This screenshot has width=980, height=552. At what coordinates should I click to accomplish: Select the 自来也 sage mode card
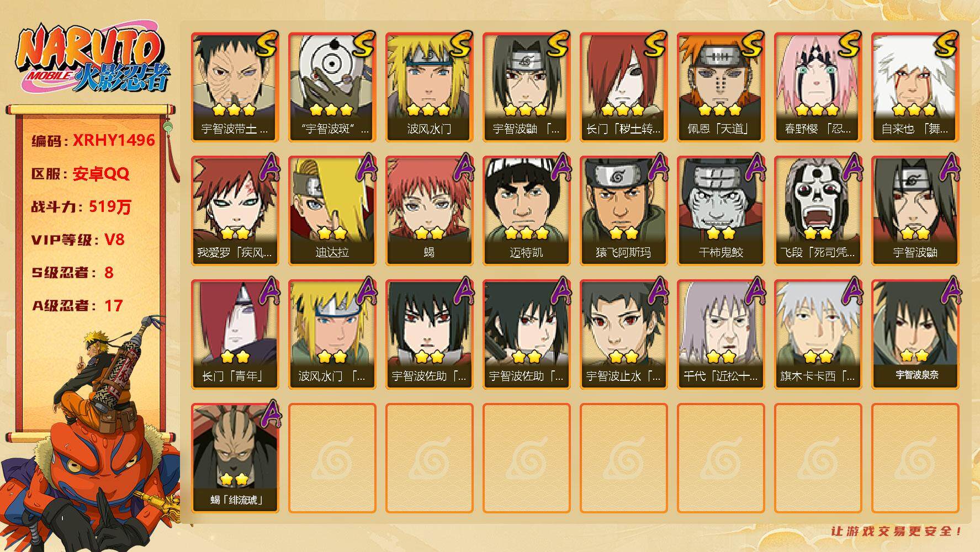915,87
